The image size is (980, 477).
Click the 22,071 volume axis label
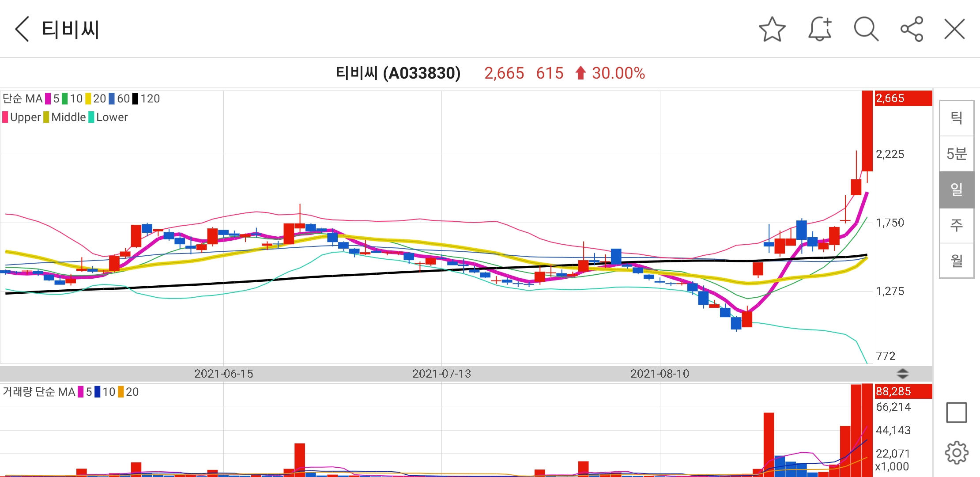coord(893,454)
